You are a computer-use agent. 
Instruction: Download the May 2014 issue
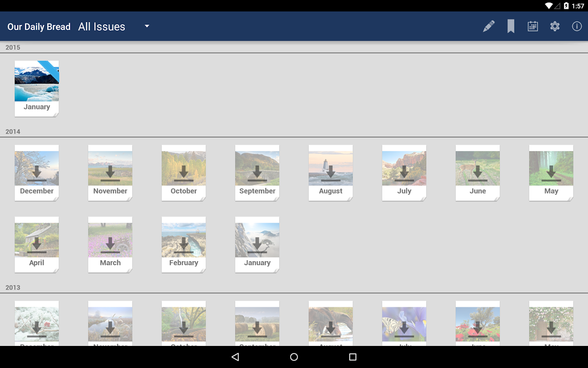(551, 173)
